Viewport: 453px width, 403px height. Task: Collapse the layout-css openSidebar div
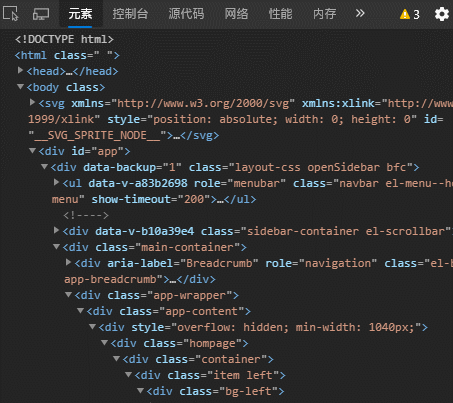pyautogui.click(x=44, y=166)
